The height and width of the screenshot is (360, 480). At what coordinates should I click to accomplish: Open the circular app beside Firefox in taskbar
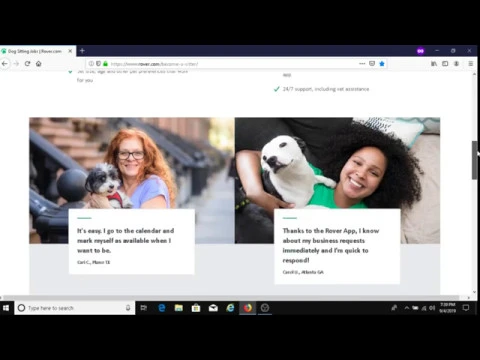(265, 308)
